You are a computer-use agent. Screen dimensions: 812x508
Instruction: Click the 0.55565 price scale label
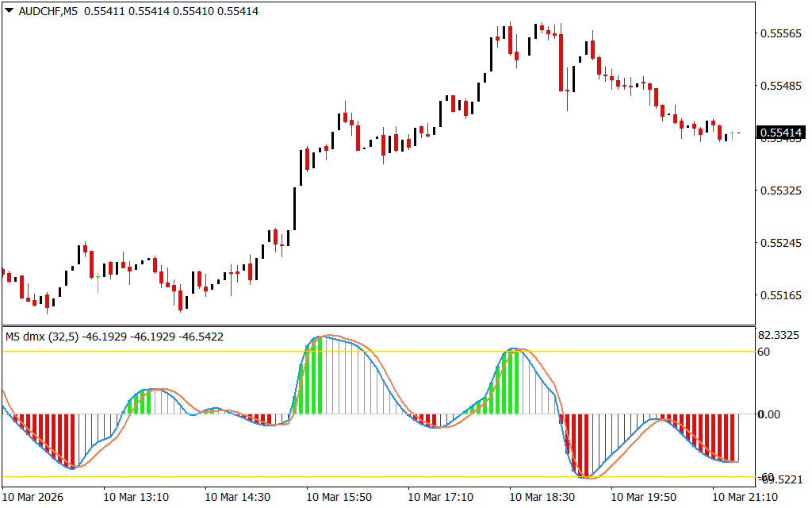click(780, 33)
